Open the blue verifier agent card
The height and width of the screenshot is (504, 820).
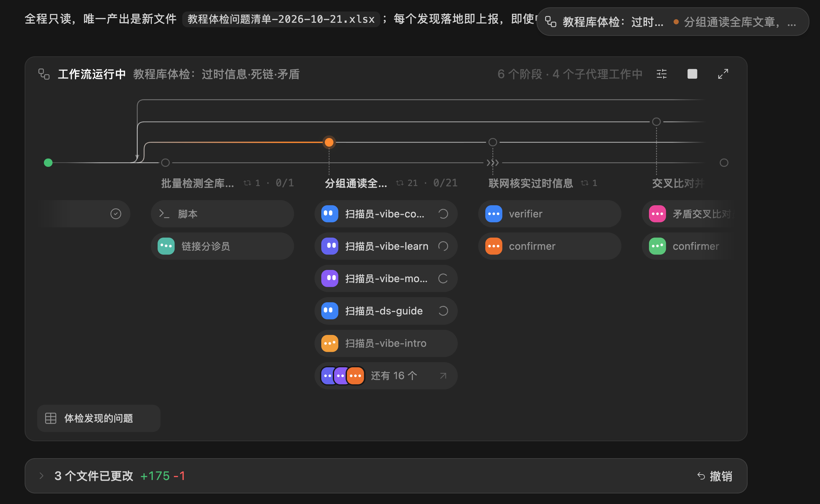[550, 214]
